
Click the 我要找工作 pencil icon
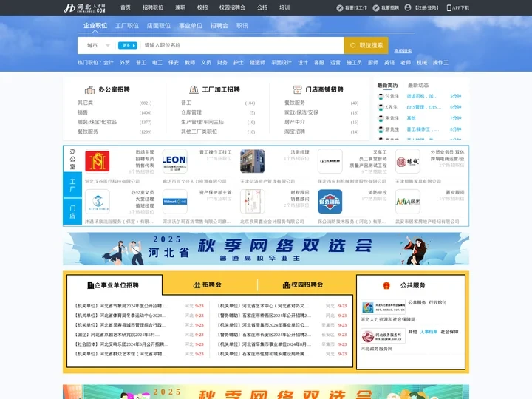tap(340, 8)
